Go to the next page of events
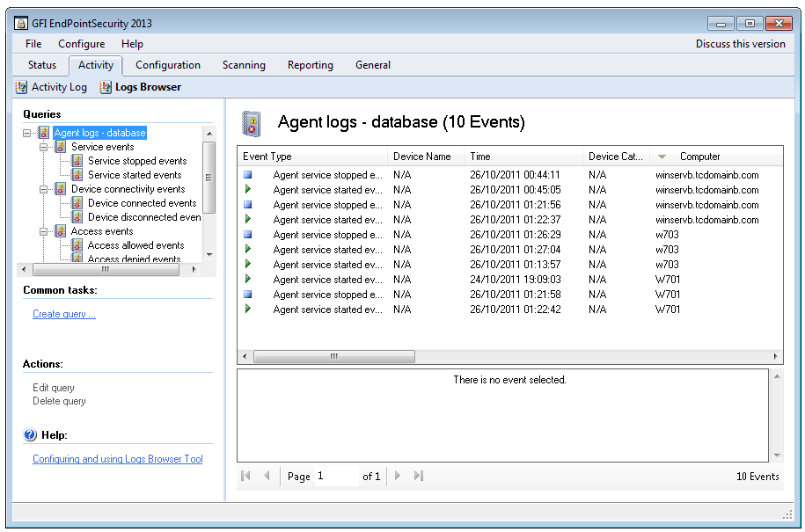 (x=398, y=476)
